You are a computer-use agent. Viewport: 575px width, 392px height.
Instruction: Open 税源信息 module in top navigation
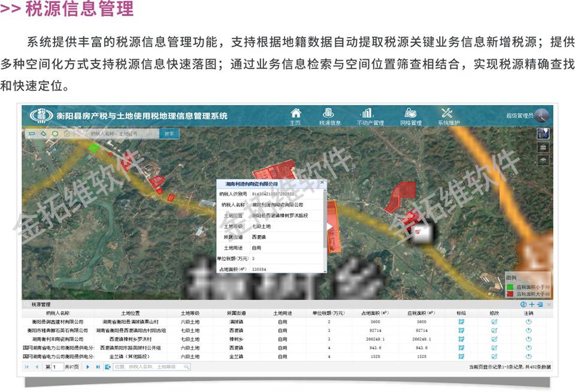(x=329, y=116)
